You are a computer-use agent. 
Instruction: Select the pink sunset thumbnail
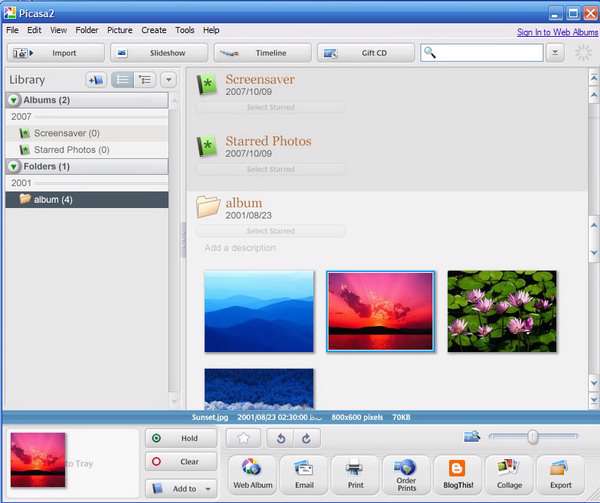click(x=381, y=311)
